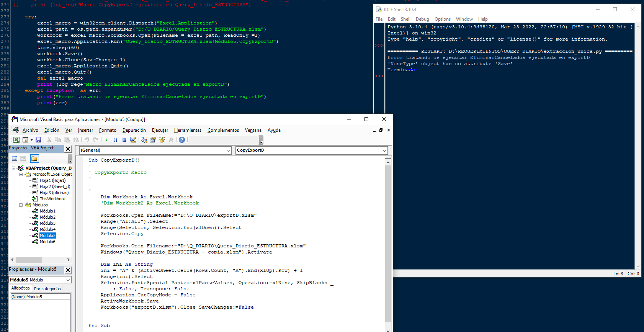
Task: Open the Complementos menu
Action: pos(223,130)
